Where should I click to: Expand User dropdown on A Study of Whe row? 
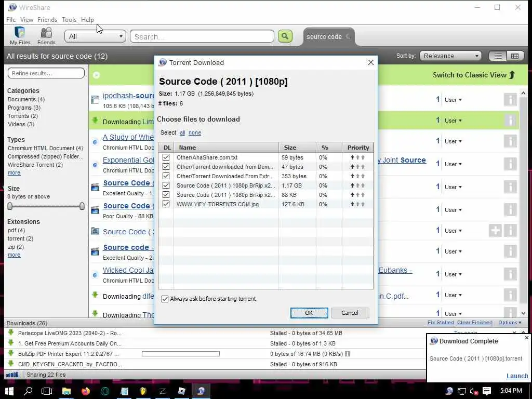click(453, 141)
